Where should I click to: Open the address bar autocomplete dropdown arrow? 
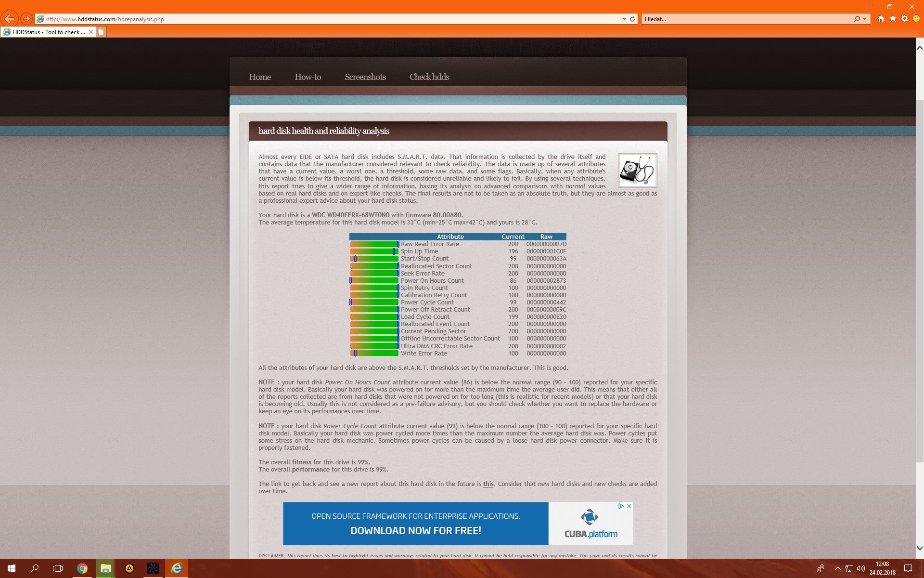tap(624, 19)
